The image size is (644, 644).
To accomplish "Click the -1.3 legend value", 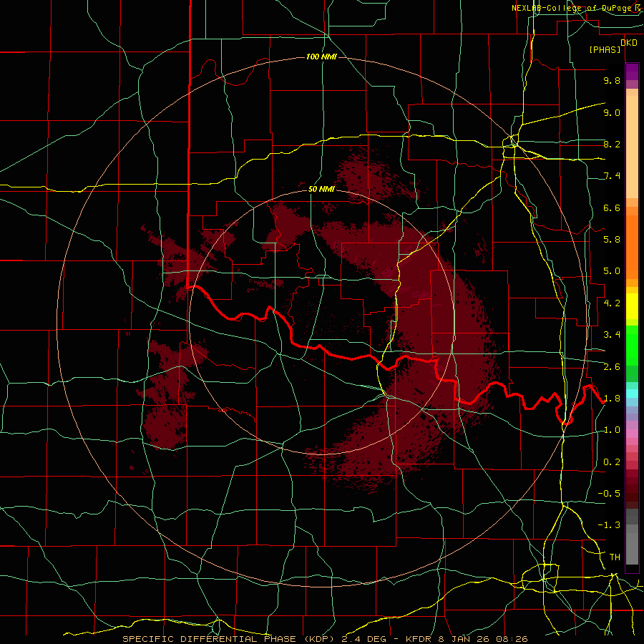I will tap(609, 525).
